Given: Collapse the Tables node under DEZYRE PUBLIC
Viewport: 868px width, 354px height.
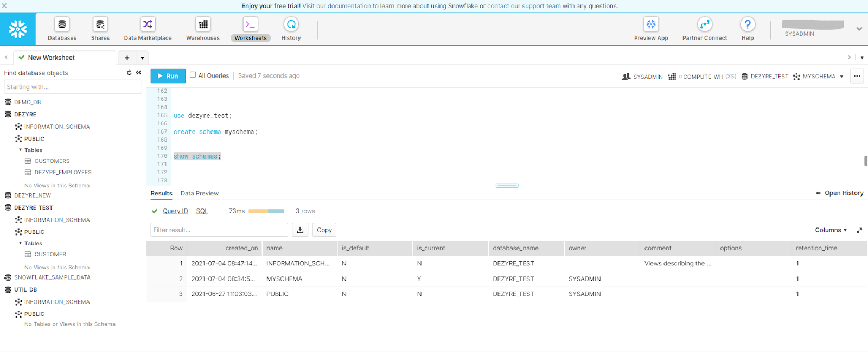Looking at the screenshot, I should pyautogui.click(x=21, y=150).
